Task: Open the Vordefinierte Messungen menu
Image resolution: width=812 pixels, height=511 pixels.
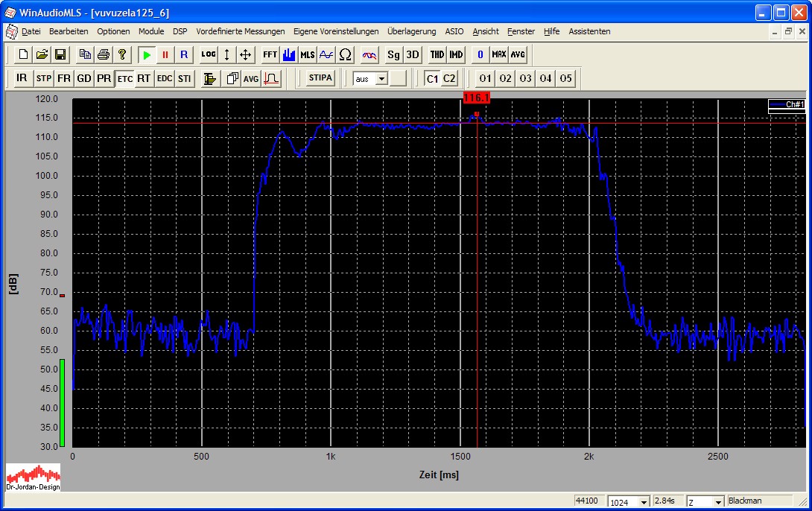Action: pyautogui.click(x=240, y=31)
